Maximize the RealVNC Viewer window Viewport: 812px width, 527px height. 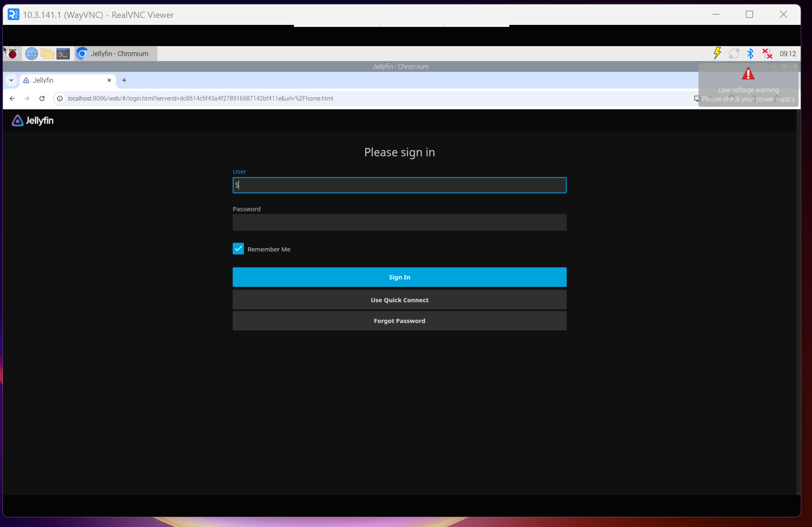pos(749,15)
